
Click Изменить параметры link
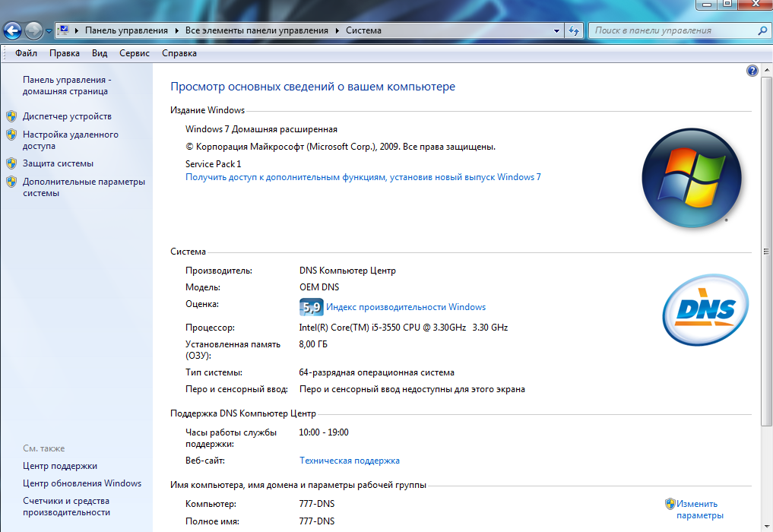pyautogui.click(x=699, y=509)
